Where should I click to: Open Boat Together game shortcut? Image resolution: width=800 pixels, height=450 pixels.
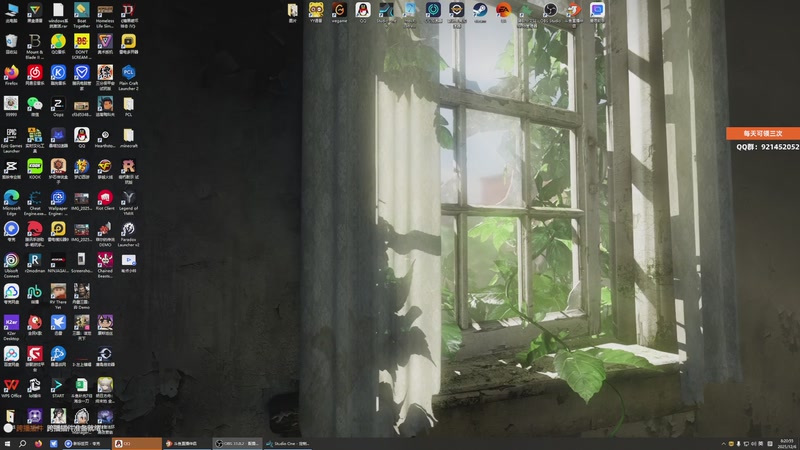[82, 15]
